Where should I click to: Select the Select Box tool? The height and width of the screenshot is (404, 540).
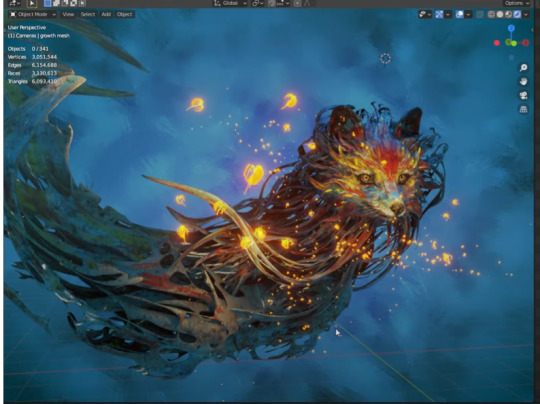pos(32,3)
